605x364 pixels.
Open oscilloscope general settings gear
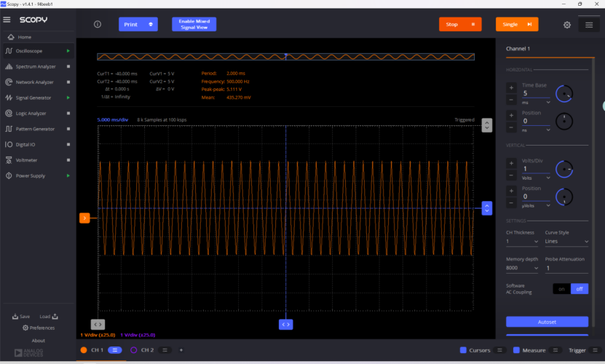click(x=567, y=25)
